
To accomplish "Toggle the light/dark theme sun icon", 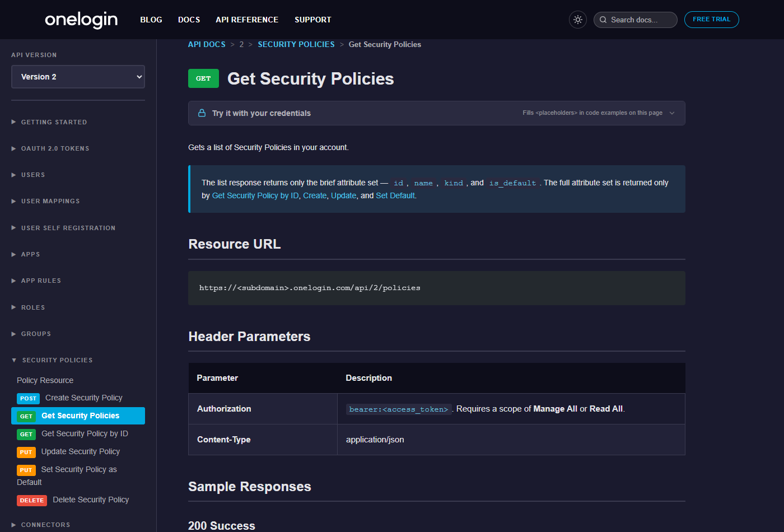I will [578, 20].
